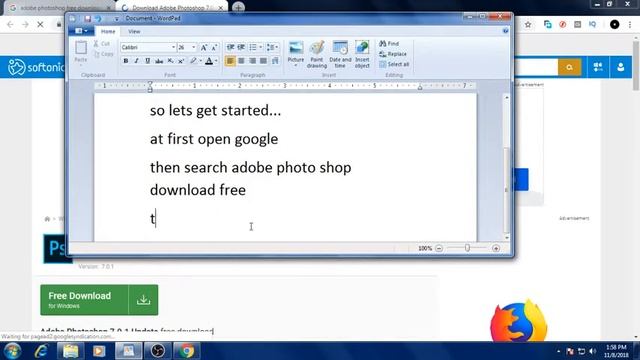Screen dimensions: 640x360
Task: Toggle underline formatting in WordPad
Action: 147,61
